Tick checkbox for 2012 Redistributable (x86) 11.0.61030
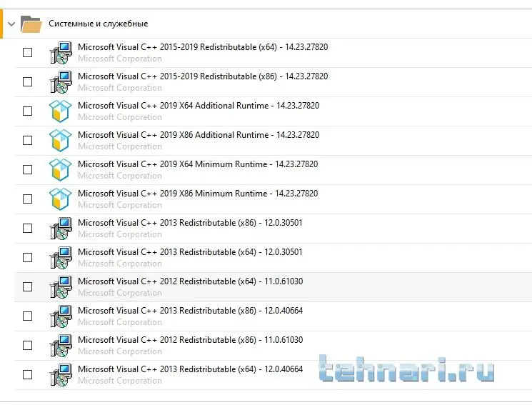Image resolution: width=532 pixels, height=405 pixels. [28, 346]
